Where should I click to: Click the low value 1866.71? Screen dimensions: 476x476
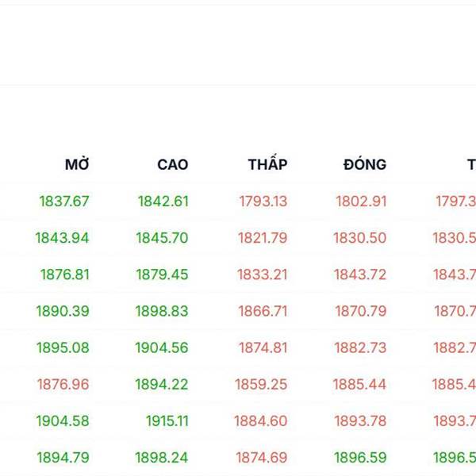(263, 311)
